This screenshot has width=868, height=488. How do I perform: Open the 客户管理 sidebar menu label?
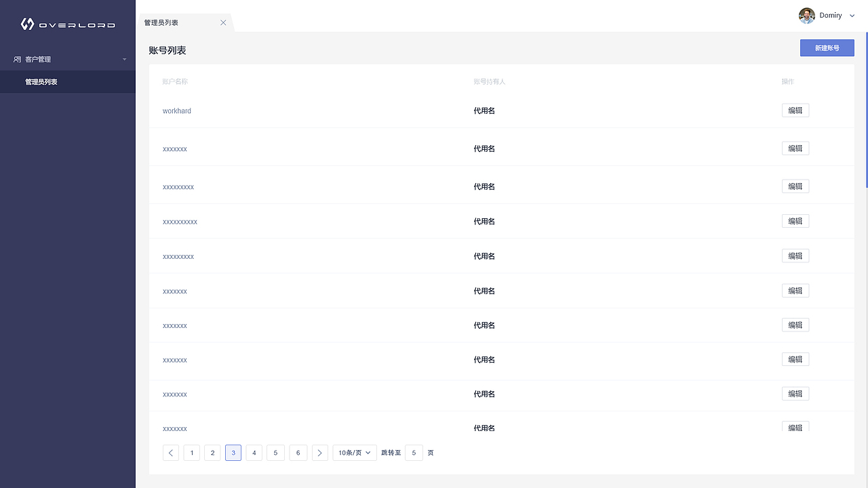(38, 60)
